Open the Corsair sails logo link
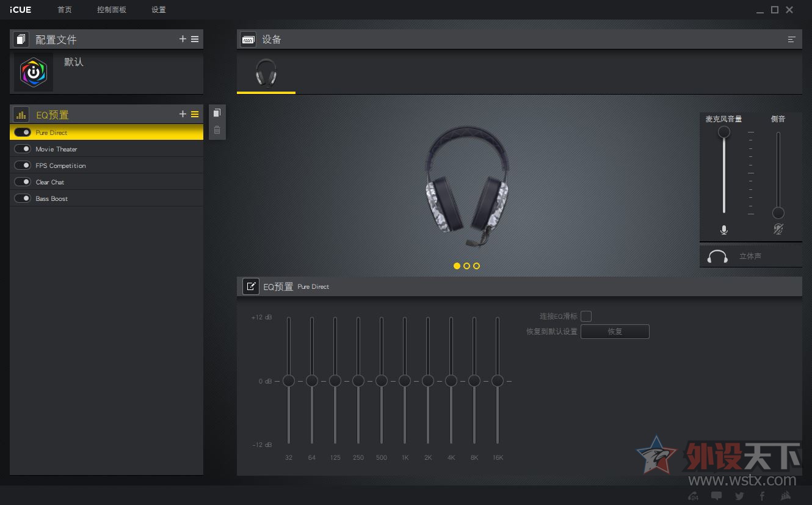The width and height of the screenshot is (812, 505). click(x=786, y=496)
